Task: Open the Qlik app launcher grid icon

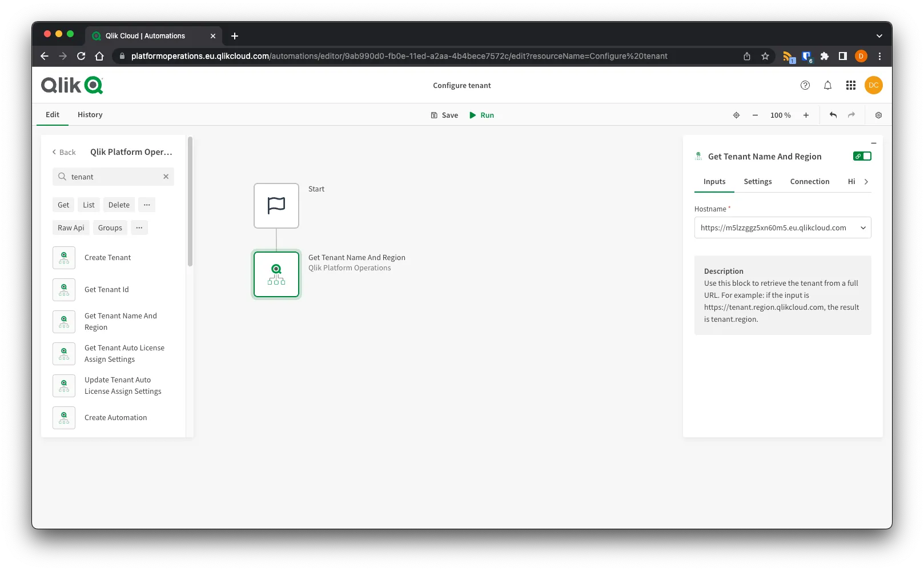Action: (x=850, y=85)
